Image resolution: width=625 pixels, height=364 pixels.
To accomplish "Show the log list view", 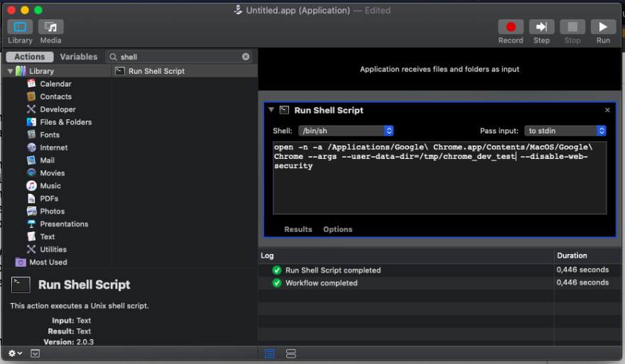I will 269,353.
